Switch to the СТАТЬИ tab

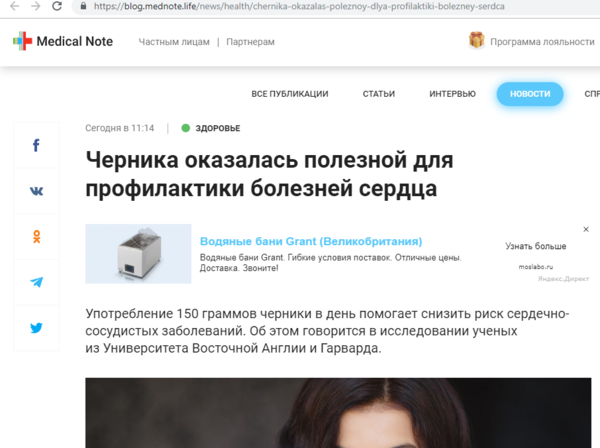(379, 94)
